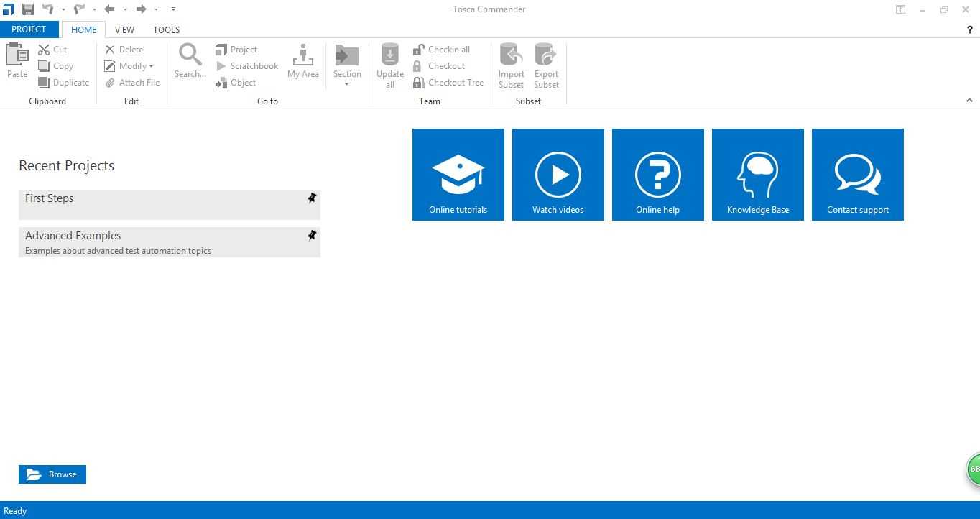Click the Checkout lock icon
The image size is (980, 519).
[x=417, y=66]
